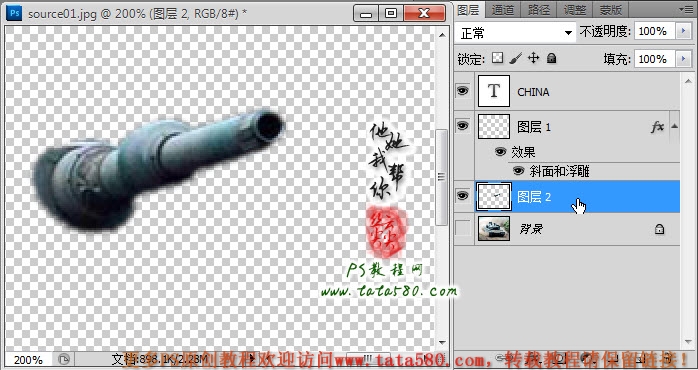Screen dimensions: 698x370
Task: Open the 填充 fill slider arrow
Action: [x=683, y=59]
